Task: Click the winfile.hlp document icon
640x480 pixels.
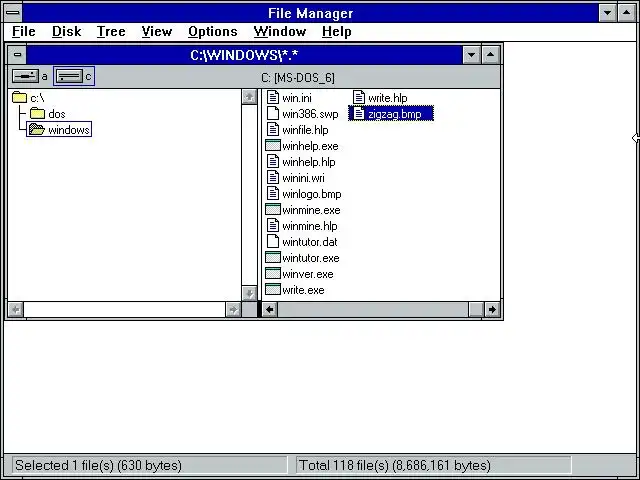Action: (273, 129)
